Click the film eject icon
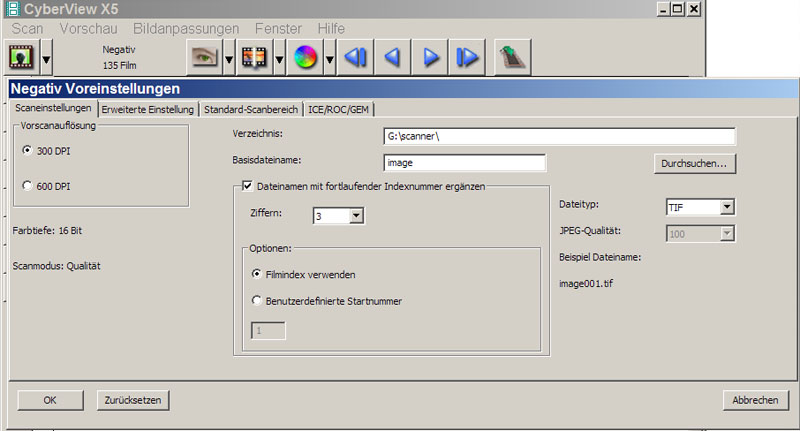The height and width of the screenshot is (431, 800). [x=513, y=57]
